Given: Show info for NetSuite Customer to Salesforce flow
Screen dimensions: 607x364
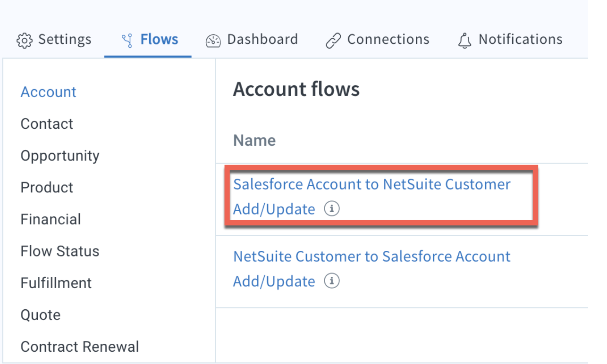Looking at the screenshot, I should [x=332, y=281].
